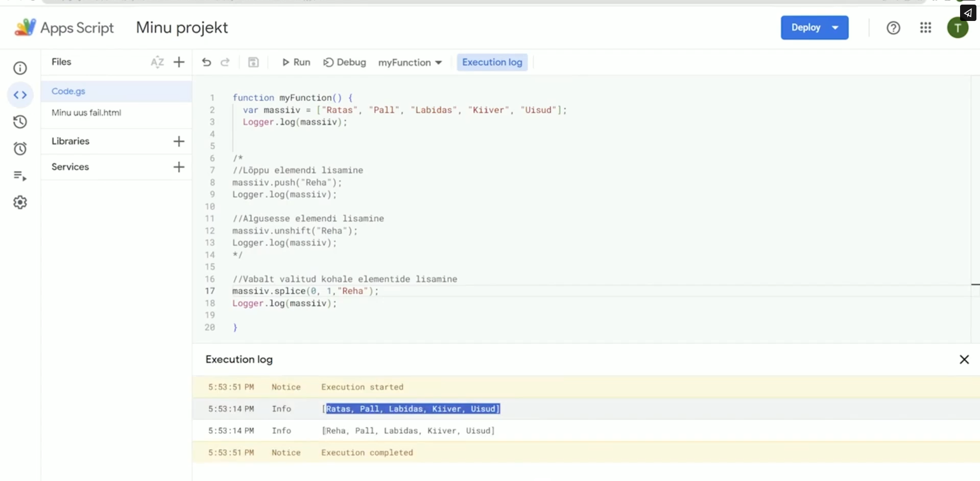Open Project History in the sidebar
Image resolution: width=980 pixels, height=481 pixels.
[20, 122]
